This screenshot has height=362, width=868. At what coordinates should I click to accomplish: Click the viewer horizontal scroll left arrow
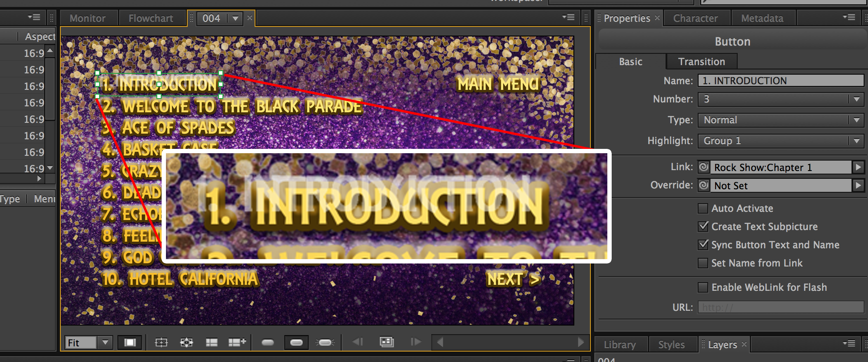point(440,342)
